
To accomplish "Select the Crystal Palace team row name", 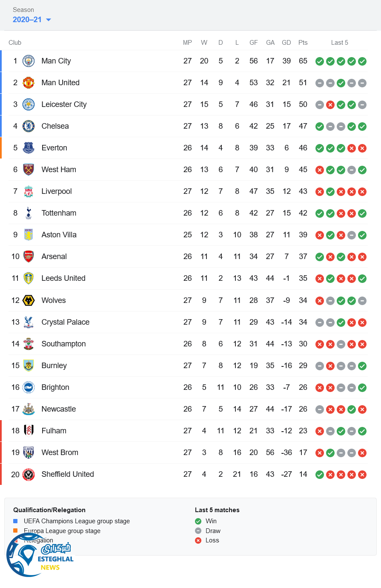I will click(x=66, y=322).
